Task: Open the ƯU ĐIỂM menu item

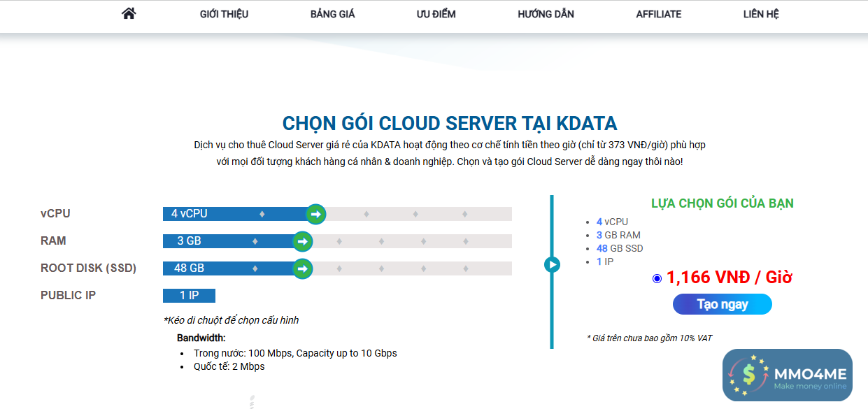Action: click(x=436, y=14)
